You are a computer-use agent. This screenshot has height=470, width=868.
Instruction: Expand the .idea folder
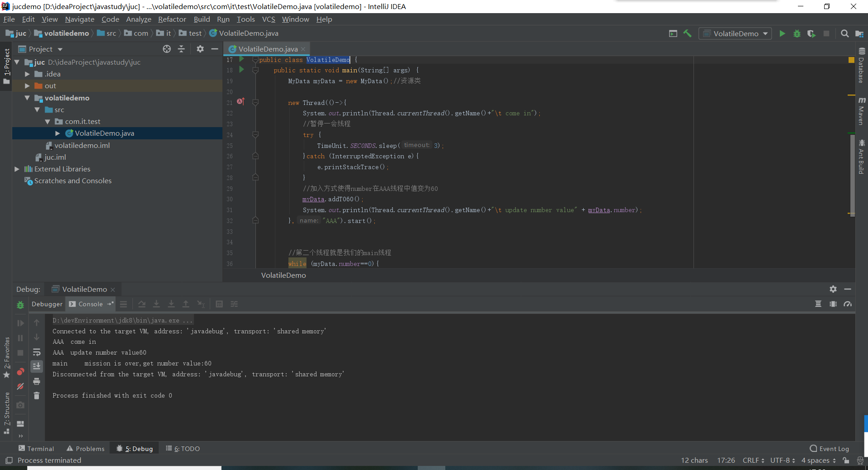27,74
